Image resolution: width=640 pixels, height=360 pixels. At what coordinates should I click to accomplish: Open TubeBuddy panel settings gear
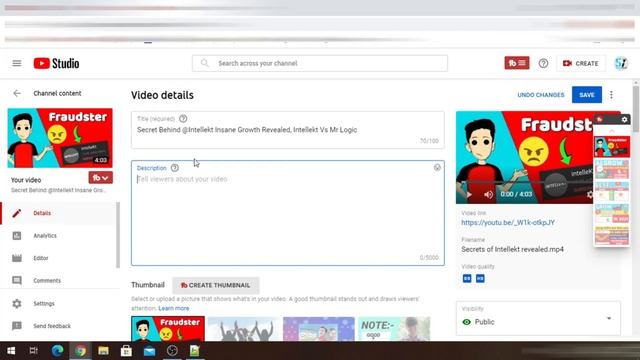click(x=624, y=119)
